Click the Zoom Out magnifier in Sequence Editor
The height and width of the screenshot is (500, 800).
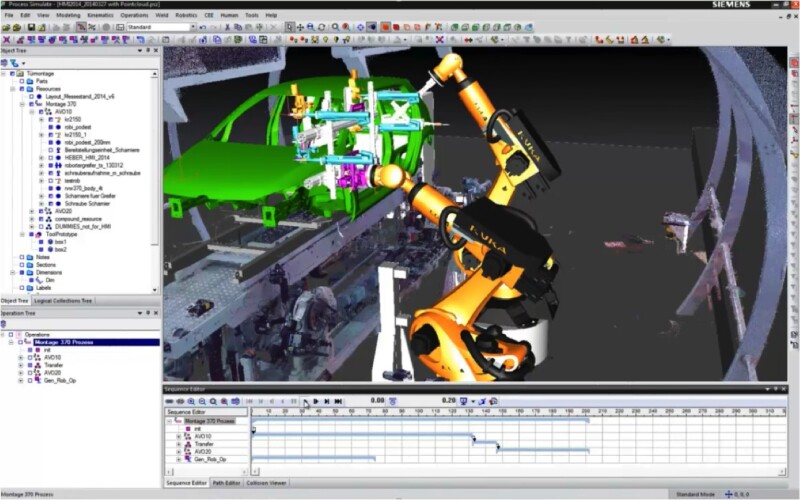pos(203,402)
